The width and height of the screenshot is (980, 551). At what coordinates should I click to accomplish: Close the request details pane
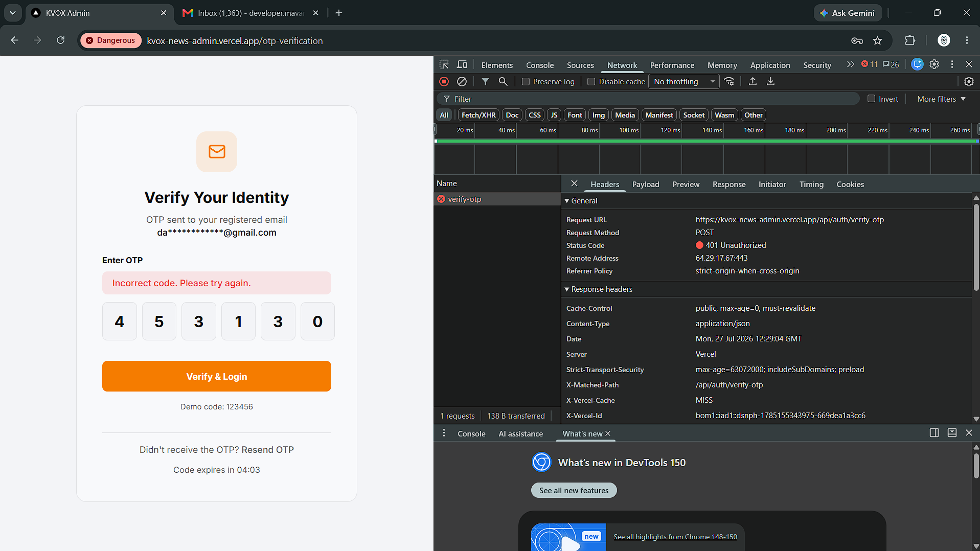click(x=574, y=183)
